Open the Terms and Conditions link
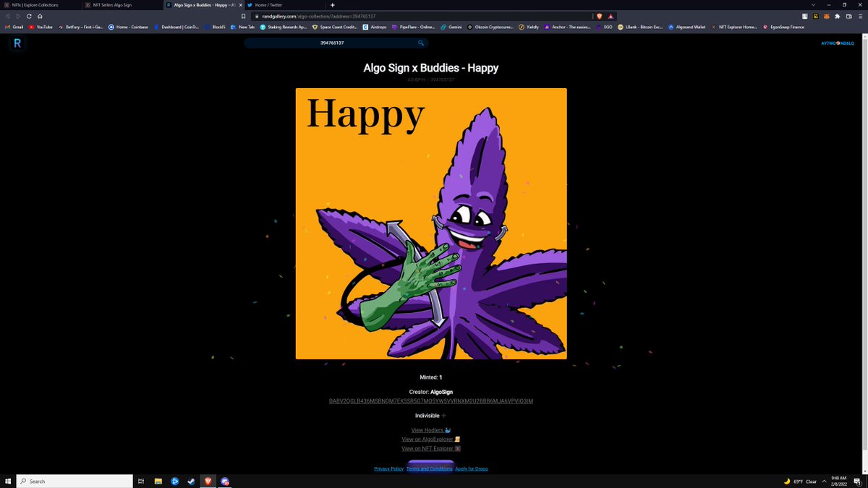868x488 pixels. coord(429,468)
